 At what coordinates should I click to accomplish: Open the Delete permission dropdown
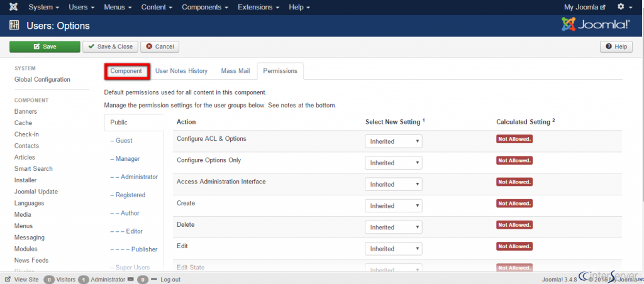[394, 227]
